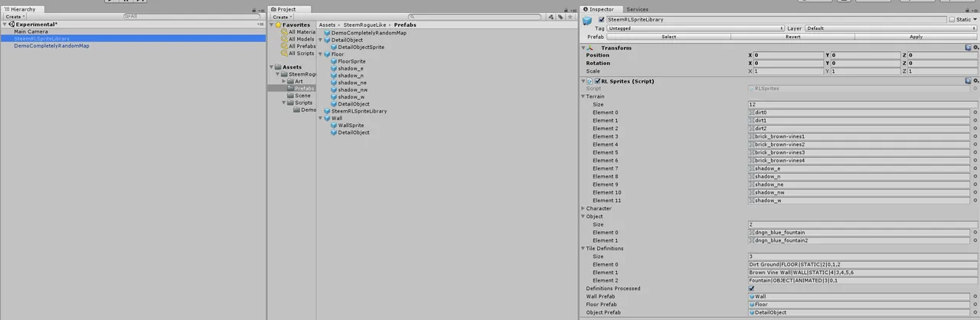Viewport: 980px width, 320px height.
Task: Open the object picker next to dngn_blue_fountain2
Action: [x=975, y=240]
